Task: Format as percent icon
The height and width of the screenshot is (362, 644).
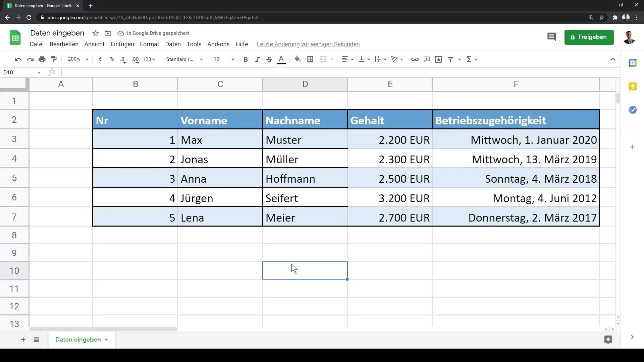Action: tap(112, 59)
